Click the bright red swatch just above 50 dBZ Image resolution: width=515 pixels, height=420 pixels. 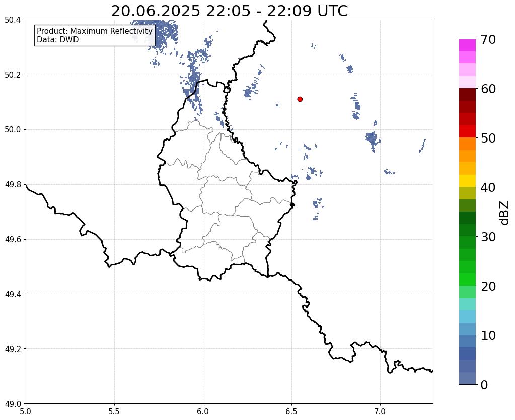click(x=467, y=131)
